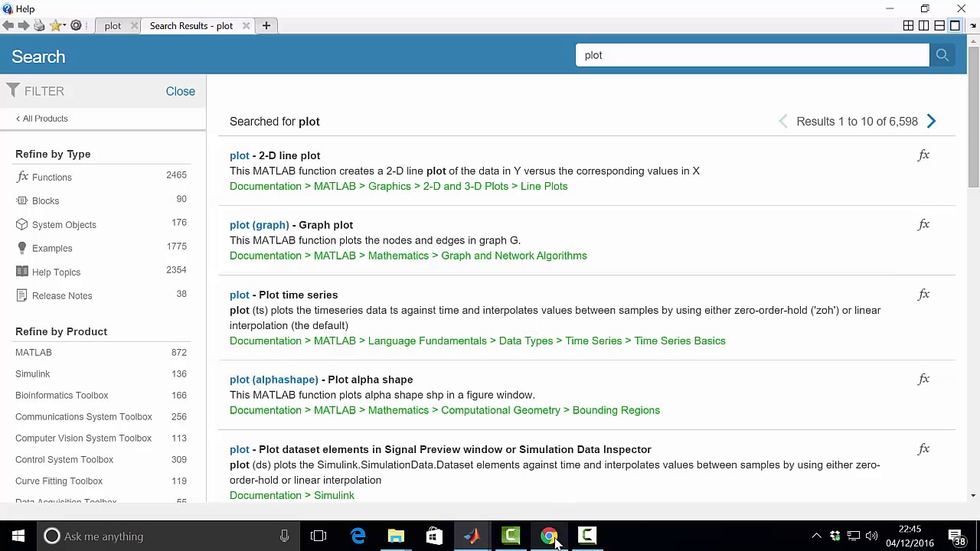Go to next page of results

[932, 121]
